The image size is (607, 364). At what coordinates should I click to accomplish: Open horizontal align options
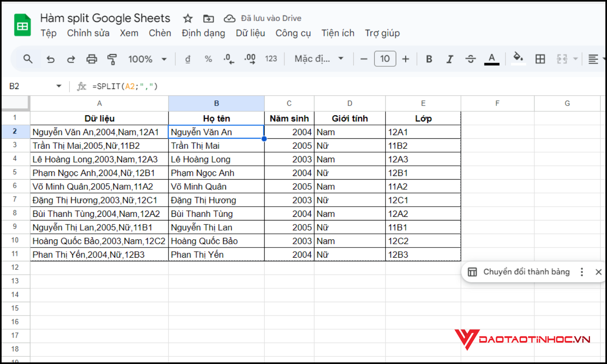(x=593, y=59)
